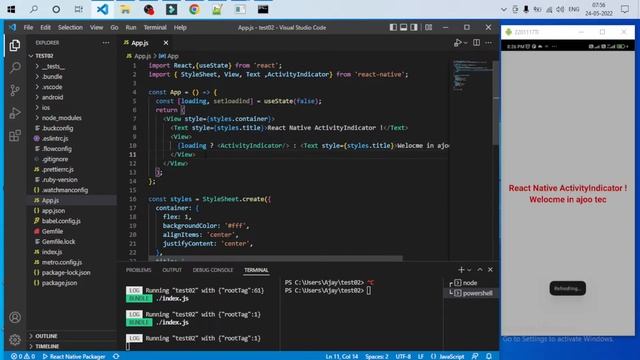Click the Run code icon in editor toolbar
This screenshot has width=640, height=360.
click(458, 42)
